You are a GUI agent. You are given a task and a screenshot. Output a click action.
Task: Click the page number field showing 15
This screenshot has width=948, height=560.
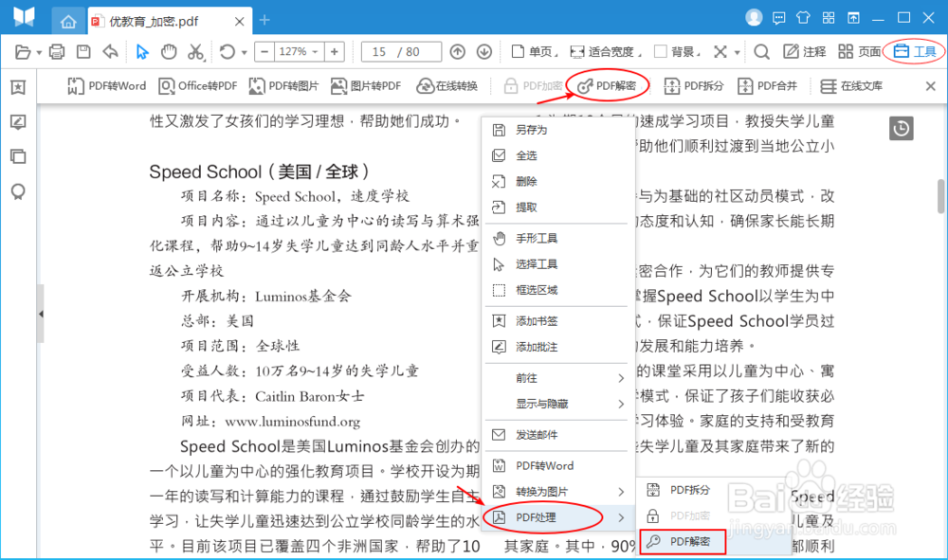[x=379, y=52]
